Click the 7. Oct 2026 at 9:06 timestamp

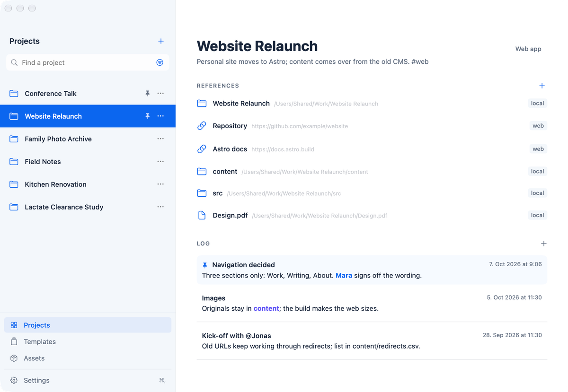coord(515,264)
